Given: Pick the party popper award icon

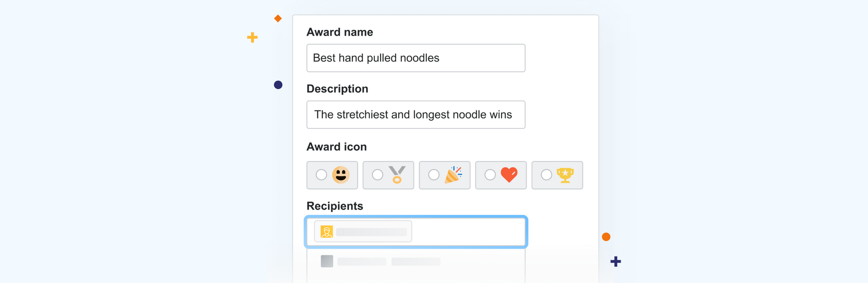Looking at the screenshot, I should coord(453,175).
